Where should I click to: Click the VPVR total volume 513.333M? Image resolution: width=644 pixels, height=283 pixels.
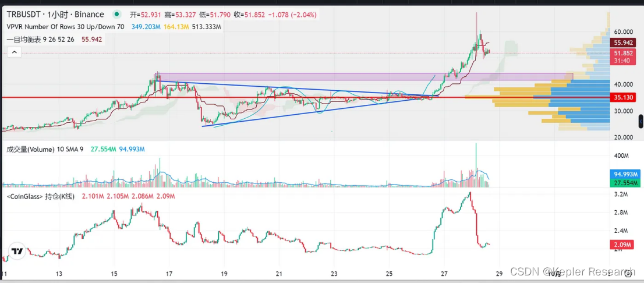coord(207,27)
